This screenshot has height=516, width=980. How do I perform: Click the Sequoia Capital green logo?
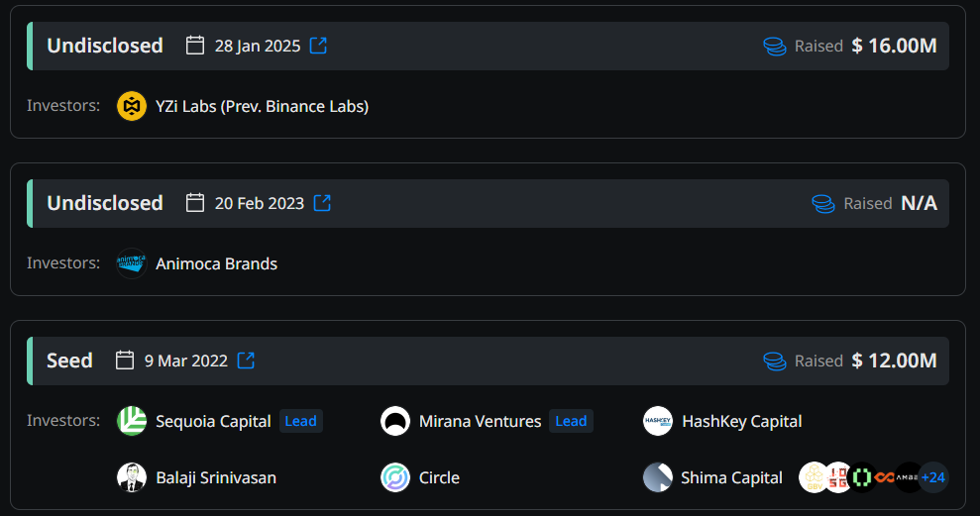coord(132,421)
